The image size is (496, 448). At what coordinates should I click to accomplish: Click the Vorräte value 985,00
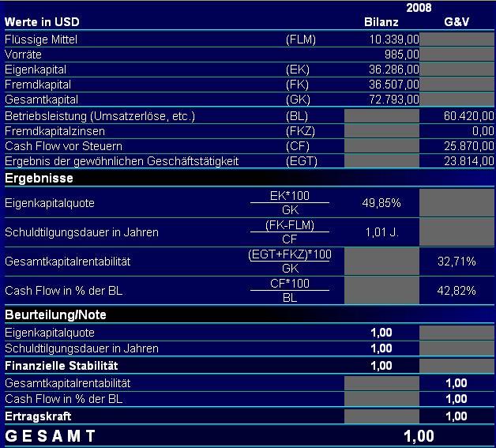pos(402,55)
